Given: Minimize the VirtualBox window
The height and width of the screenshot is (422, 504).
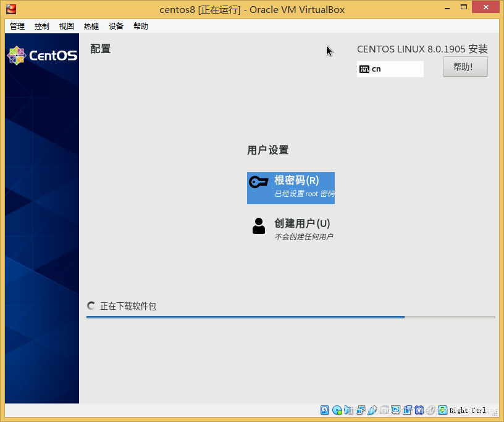Looking at the screenshot, I should coord(447,7).
